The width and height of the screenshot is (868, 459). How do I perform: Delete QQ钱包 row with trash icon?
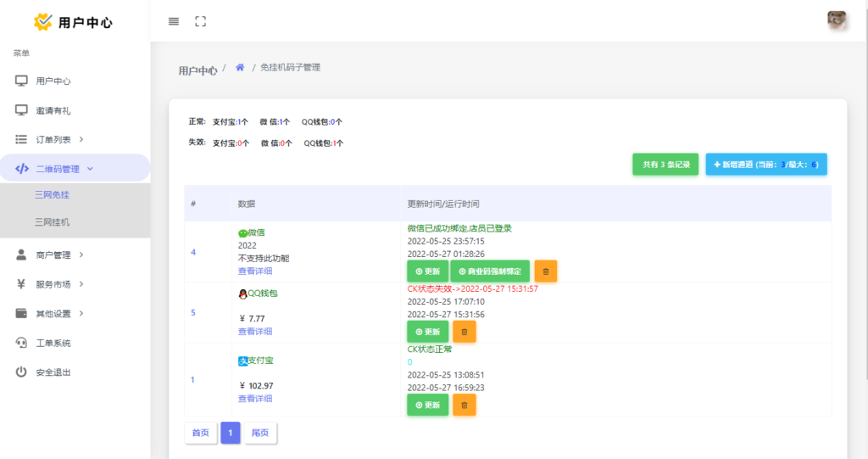click(x=465, y=332)
